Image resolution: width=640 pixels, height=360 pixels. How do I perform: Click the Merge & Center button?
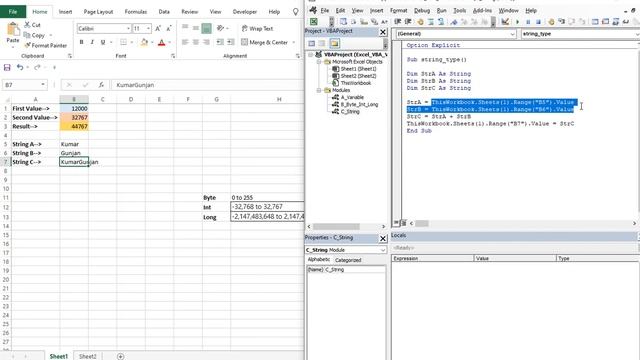pos(264,42)
